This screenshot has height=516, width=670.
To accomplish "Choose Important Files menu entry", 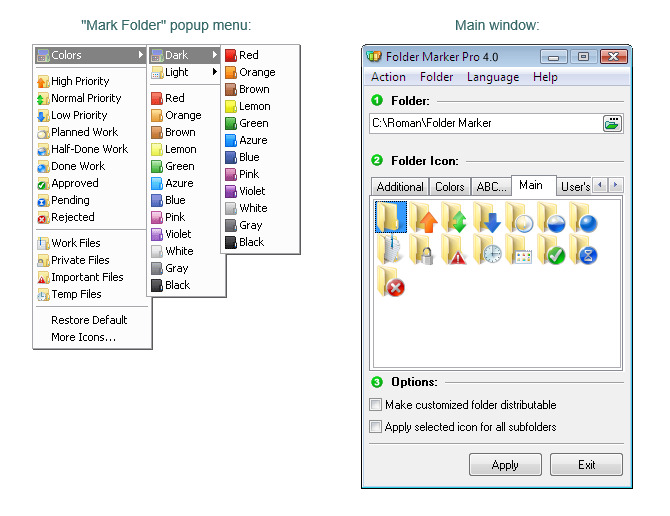I will click(91, 277).
